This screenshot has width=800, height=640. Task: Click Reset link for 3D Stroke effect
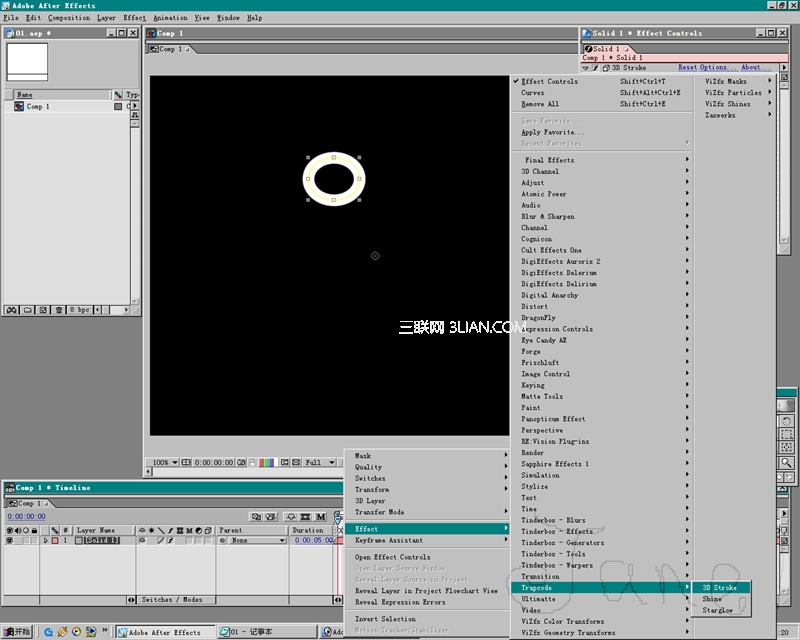click(687, 68)
